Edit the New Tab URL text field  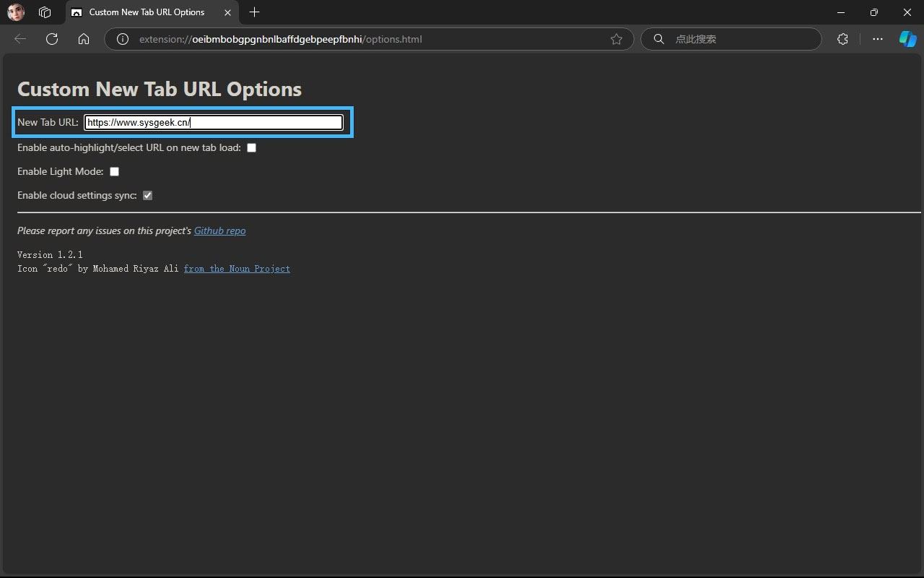pos(214,122)
